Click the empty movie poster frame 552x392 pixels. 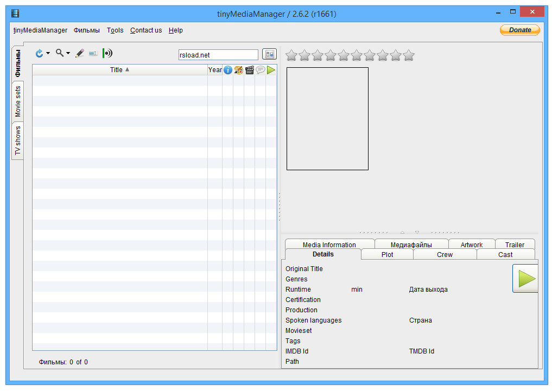pyautogui.click(x=327, y=119)
